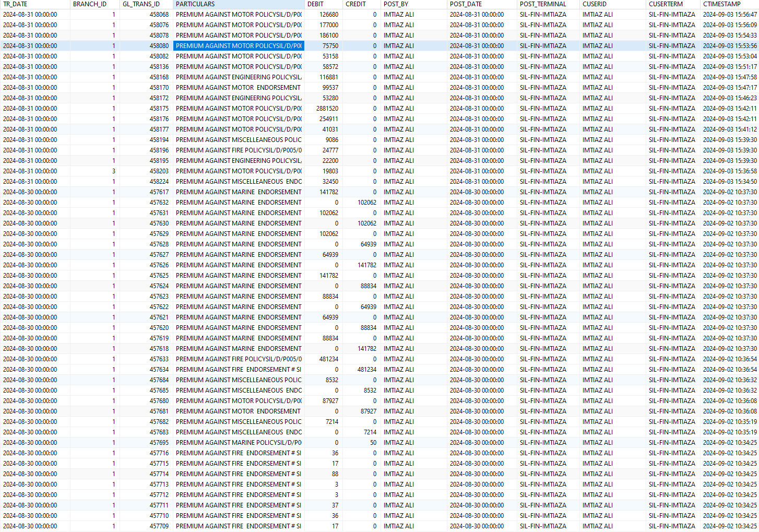Click the CUSERID column header
The height and width of the screenshot is (532, 759).
pyautogui.click(x=613, y=4)
